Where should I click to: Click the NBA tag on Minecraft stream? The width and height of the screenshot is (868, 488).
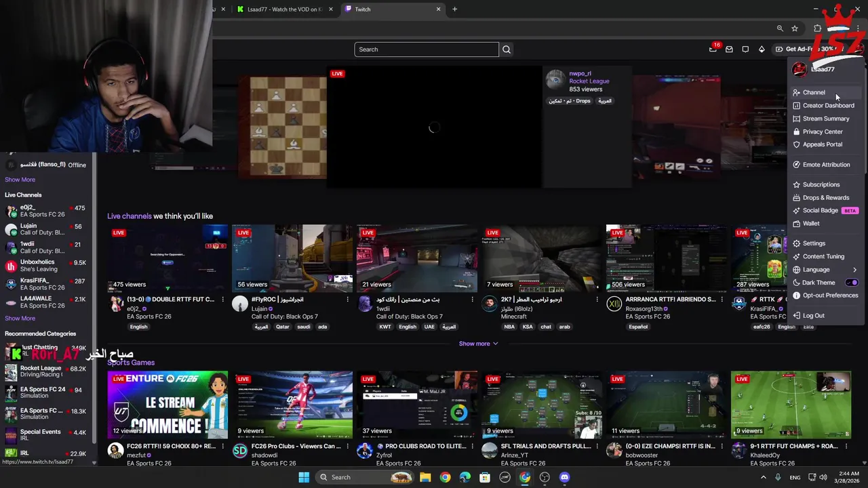click(x=509, y=327)
